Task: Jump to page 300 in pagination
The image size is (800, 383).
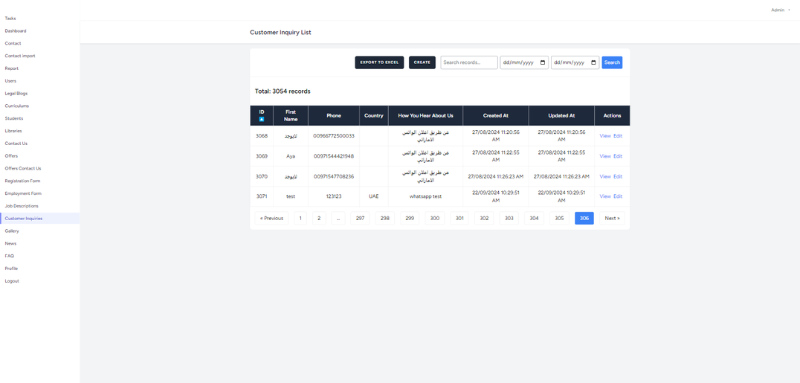Action: click(435, 218)
